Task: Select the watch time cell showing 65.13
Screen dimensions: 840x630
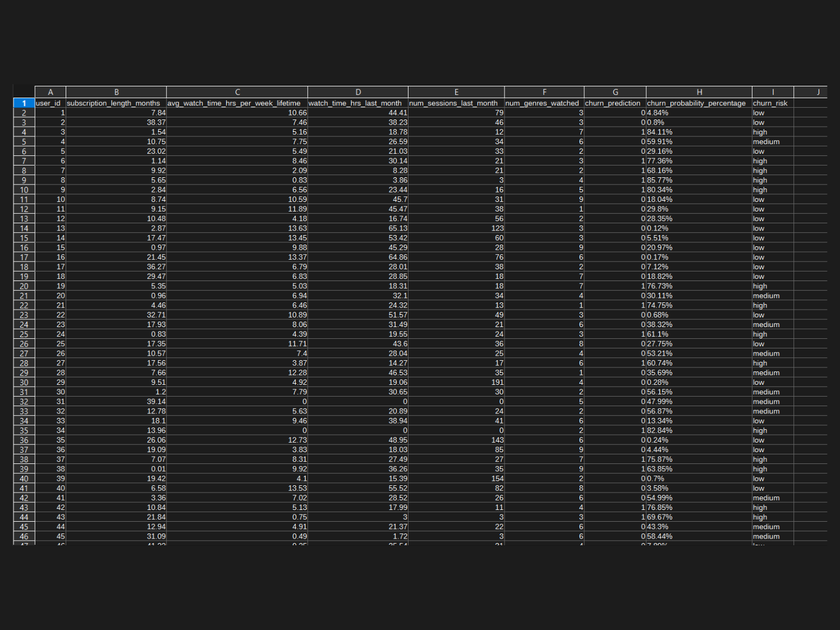Action: 358,228
